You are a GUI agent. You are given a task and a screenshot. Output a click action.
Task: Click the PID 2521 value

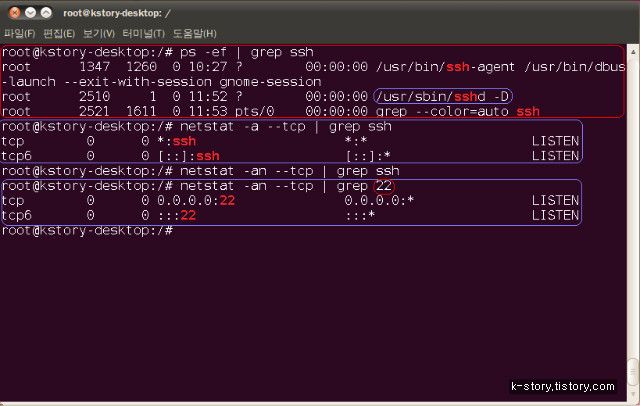[x=94, y=111]
